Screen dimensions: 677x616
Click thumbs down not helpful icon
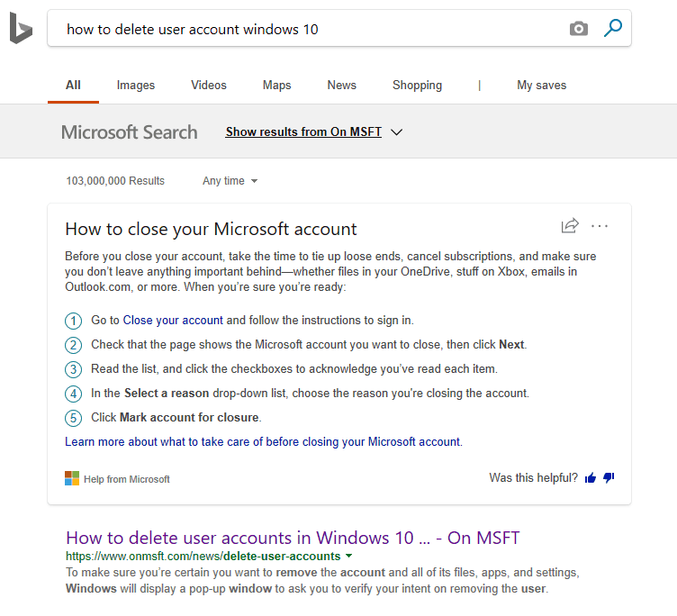(609, 478)
